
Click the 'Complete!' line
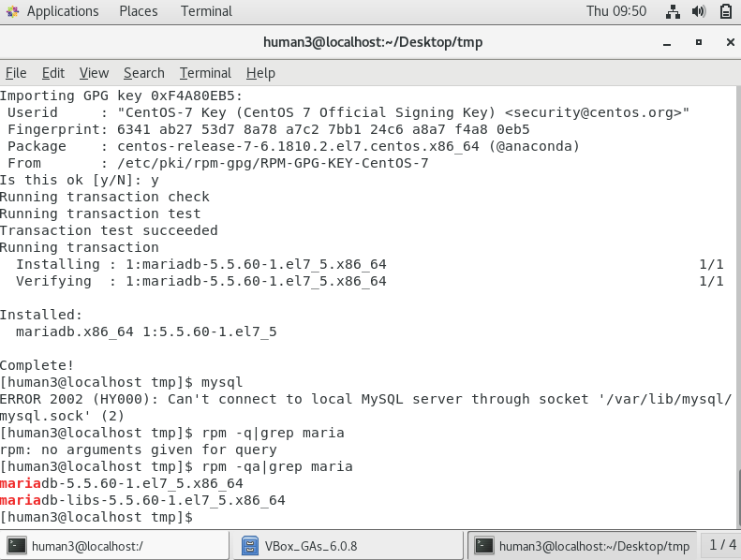tap(37, 365)
